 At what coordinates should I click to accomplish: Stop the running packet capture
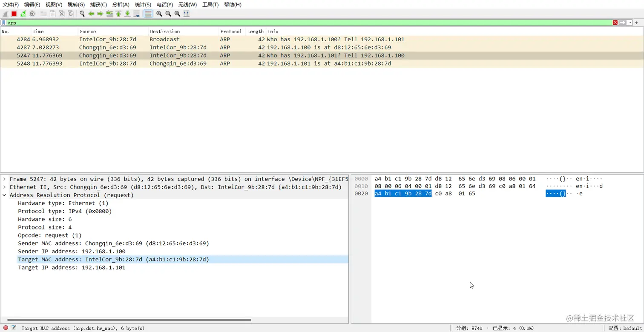coord(14,14)
